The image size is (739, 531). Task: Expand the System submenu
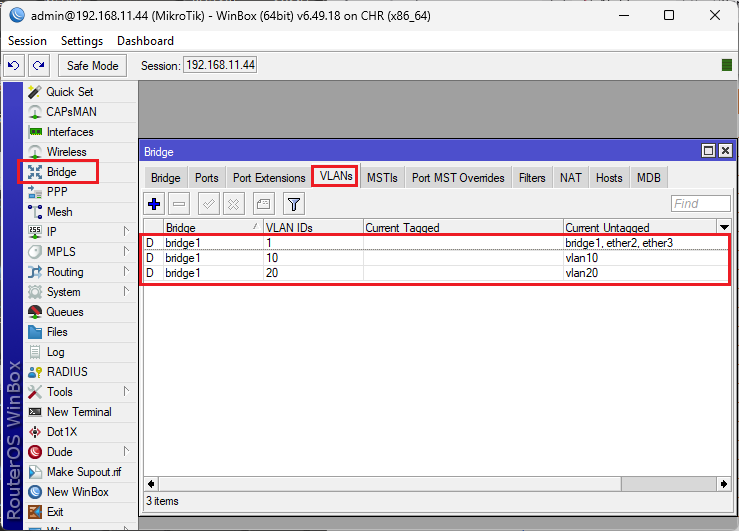tap(63, 292)
